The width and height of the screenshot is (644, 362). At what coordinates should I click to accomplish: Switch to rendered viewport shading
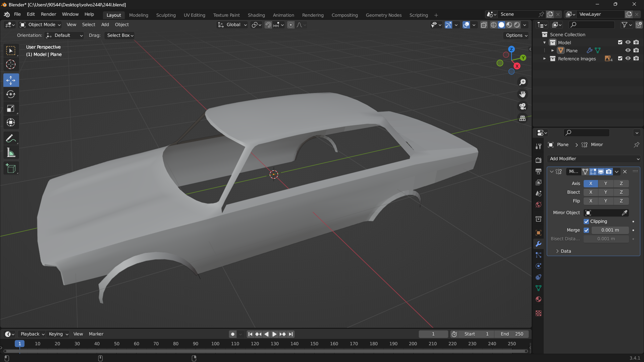517,25
